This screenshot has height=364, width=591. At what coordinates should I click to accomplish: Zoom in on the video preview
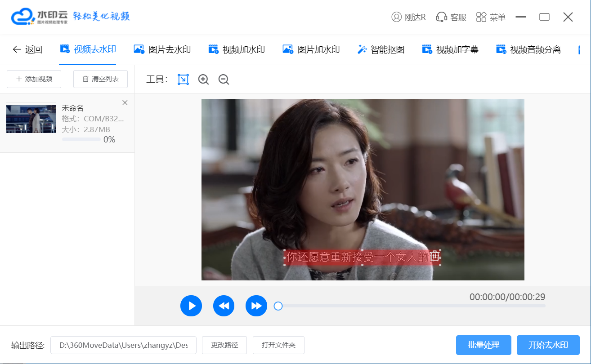click(x=204, y=80)
